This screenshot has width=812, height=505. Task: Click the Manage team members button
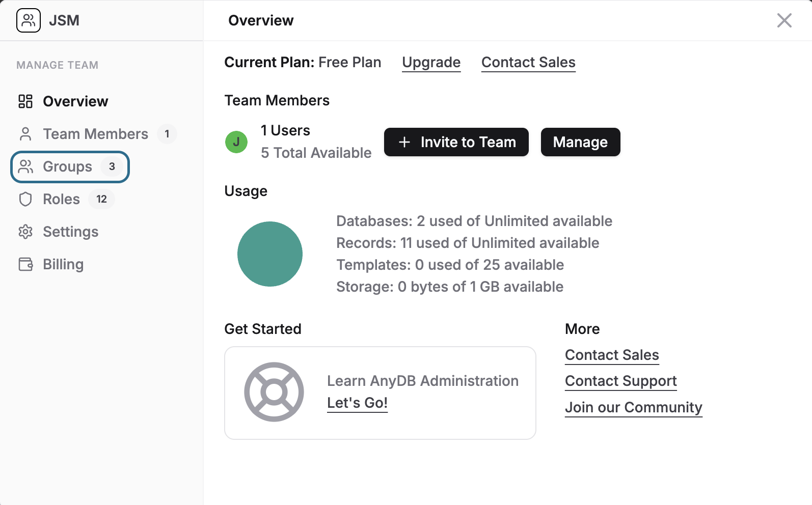[x=581, y=142]
